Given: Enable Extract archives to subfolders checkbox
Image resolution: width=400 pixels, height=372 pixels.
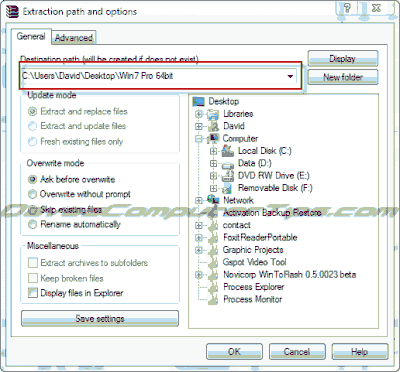Looking at the screenshot, I should click(33, 263).
